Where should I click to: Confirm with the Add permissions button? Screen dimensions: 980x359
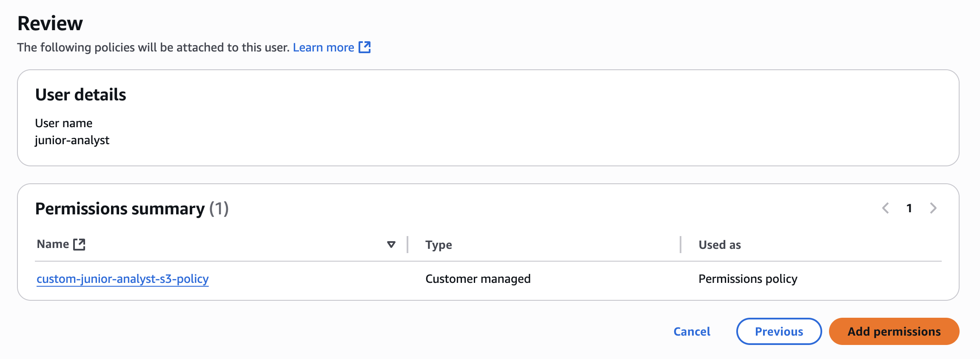click(894, 331)
